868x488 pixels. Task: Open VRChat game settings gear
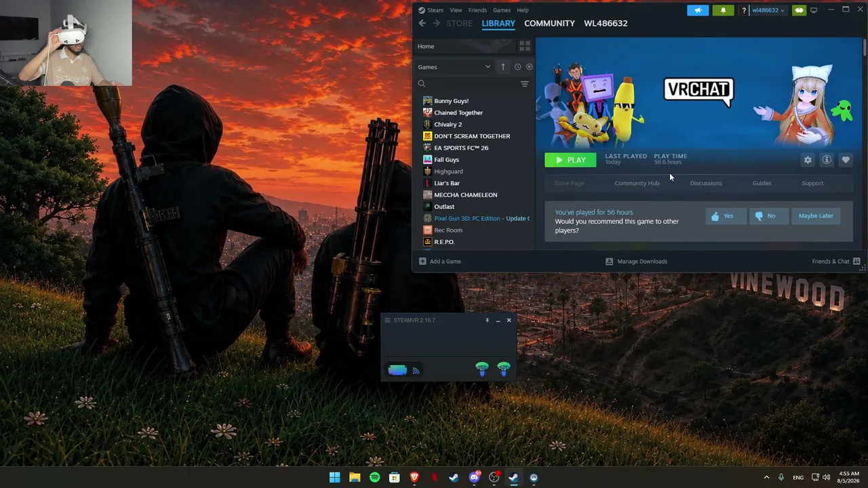(x=808, y=160)
